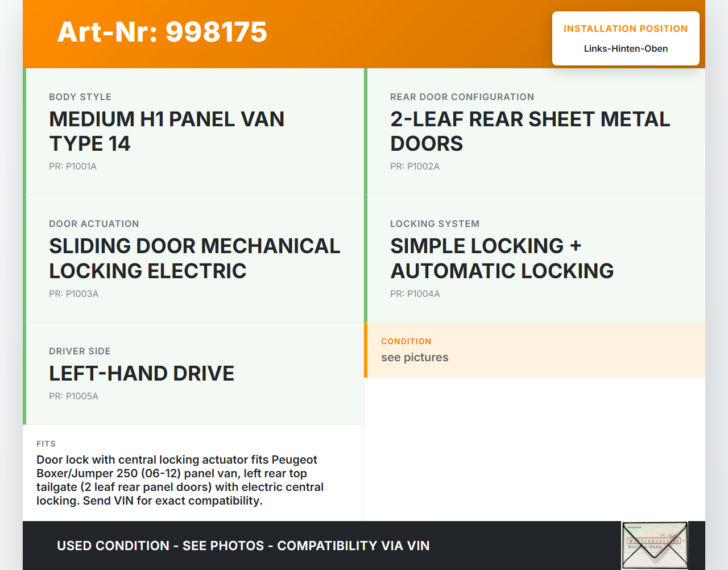Click Sliding Door Mechanical Locking Electric text

(195, 258)
